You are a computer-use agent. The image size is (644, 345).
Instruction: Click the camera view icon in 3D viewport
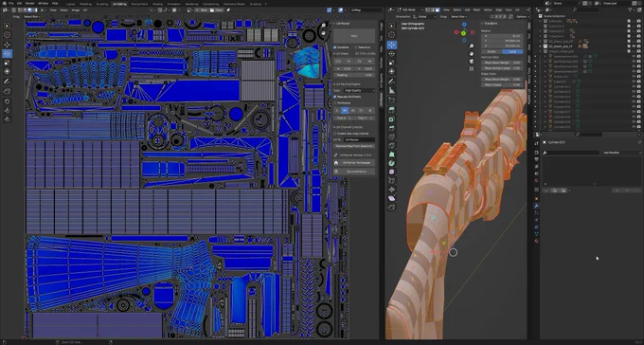471,61
